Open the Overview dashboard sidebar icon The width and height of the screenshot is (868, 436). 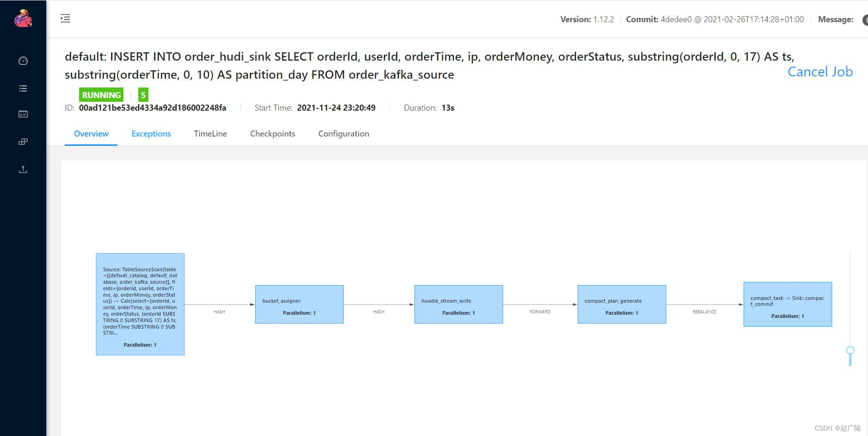click(x=23, y=61)
